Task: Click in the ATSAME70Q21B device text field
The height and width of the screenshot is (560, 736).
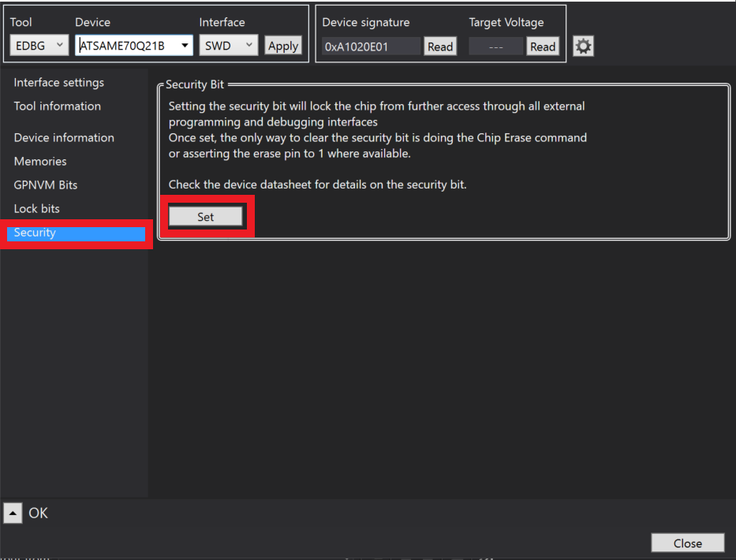Action: (126, 46)
